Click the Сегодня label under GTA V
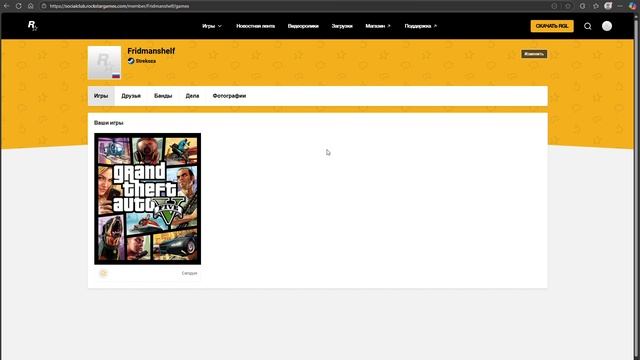 189,273
